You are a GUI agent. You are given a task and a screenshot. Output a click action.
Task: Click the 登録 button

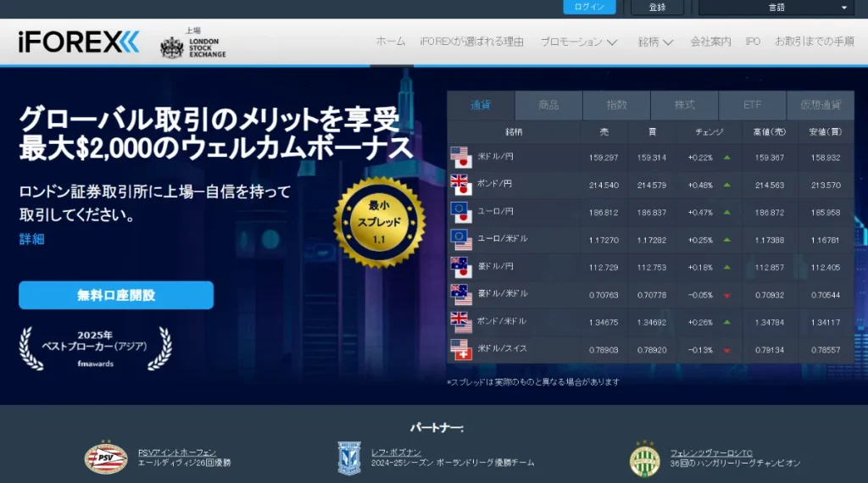coord(657,7)
